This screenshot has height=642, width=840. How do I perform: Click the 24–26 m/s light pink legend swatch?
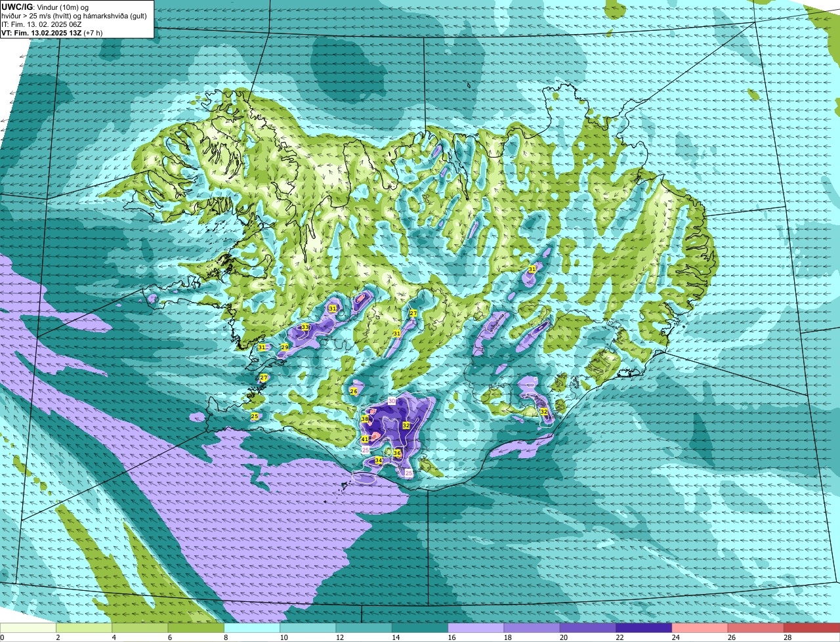(x=700, y=628)
